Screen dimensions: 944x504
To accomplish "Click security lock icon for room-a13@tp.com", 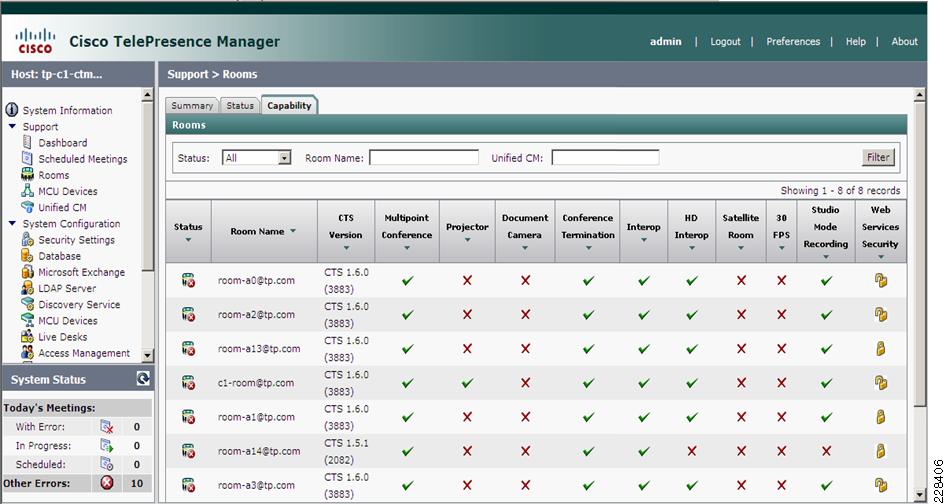I will click(881, 348).
